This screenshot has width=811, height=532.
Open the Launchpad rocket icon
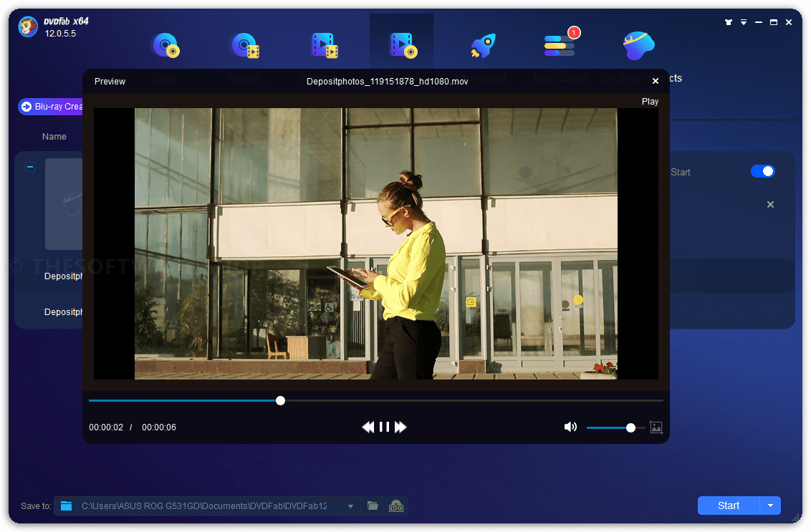(483, 46)
